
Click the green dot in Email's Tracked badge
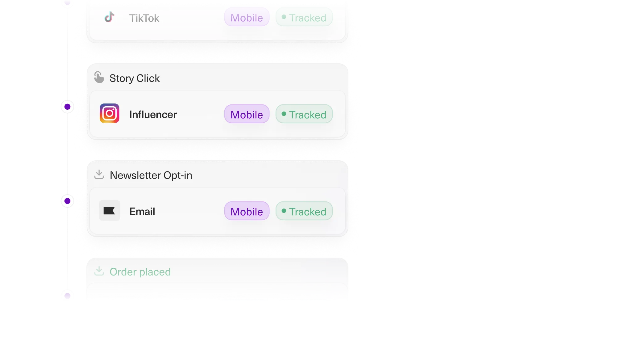pyautogui.click(x=284, y=211)
